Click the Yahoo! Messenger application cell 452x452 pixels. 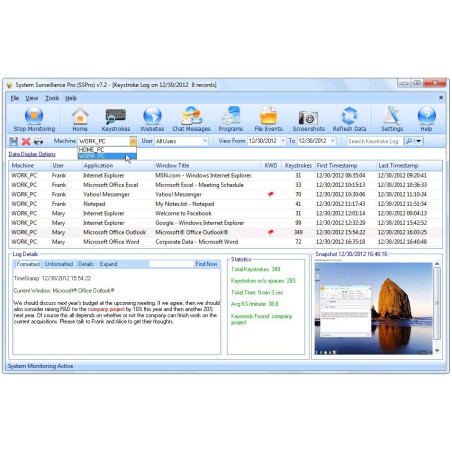pos(106,194)
